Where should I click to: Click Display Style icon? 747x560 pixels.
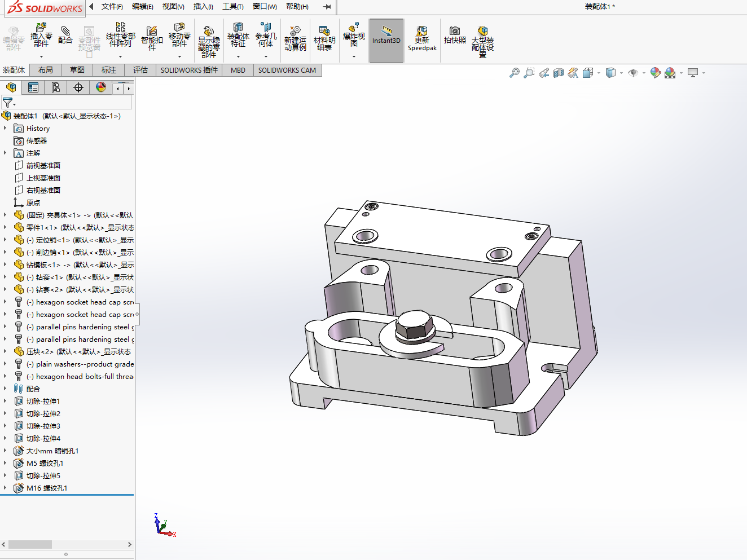610,73
